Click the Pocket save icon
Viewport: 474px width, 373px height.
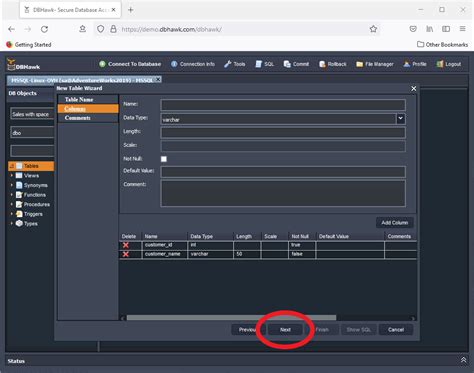tap(413, 29)
